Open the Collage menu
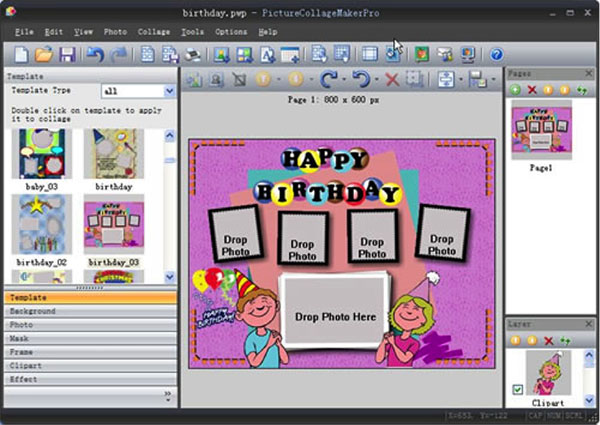Image resolution: width=600 pixels, height=425 pixels. click(x=153, y=32)
